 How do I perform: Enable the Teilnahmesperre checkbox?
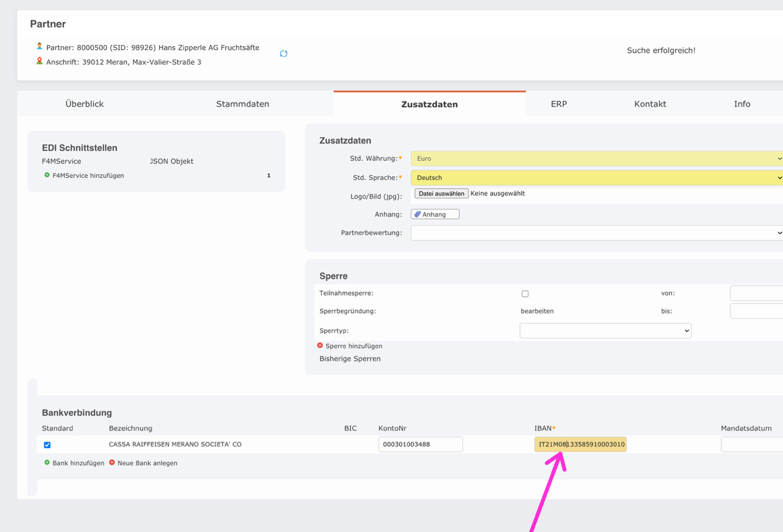tap(525, 294)
